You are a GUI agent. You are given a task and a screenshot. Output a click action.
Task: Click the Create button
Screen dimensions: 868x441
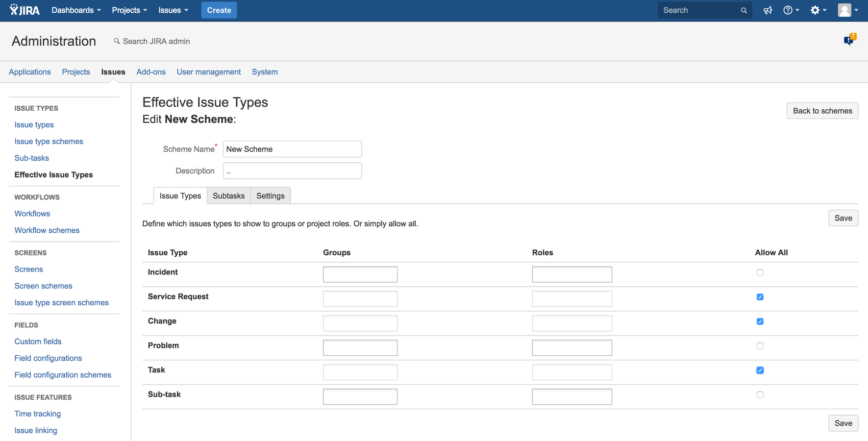219,10
